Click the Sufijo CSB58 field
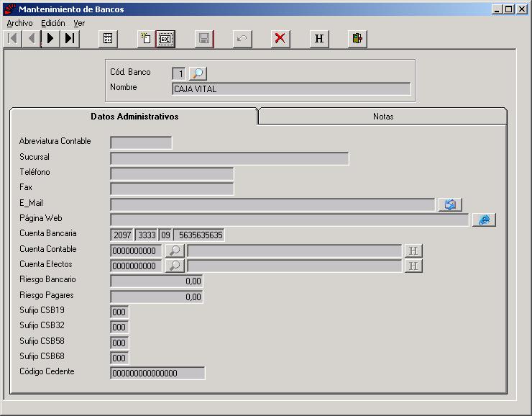This screenshot has height=416, width=532. [x=119, y=343]
